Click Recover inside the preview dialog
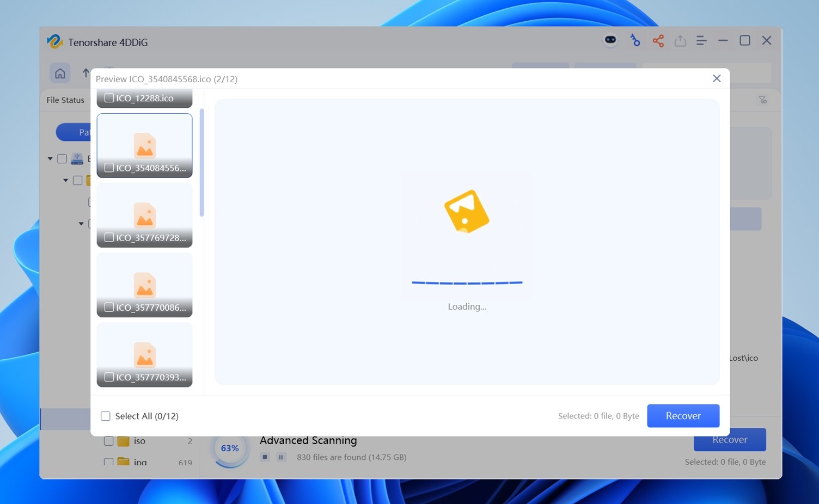819x504 pixels. [683, 415]
